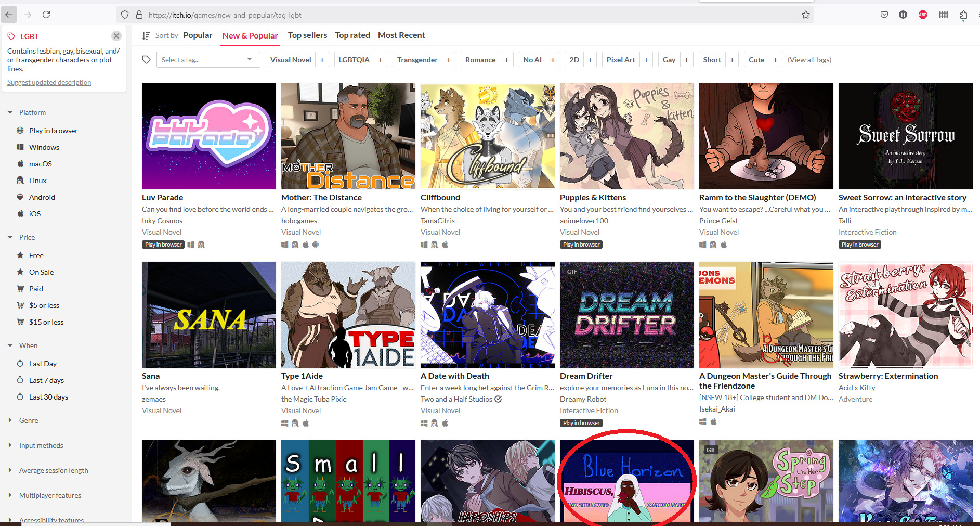Click the browser forward arrow
Screen dimensions: 980x526
point(28,15)
